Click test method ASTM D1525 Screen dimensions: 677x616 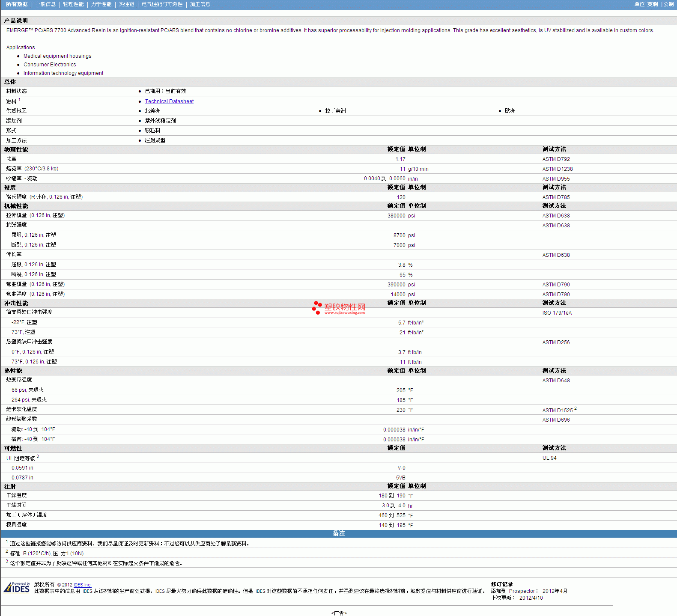point(558,411)
